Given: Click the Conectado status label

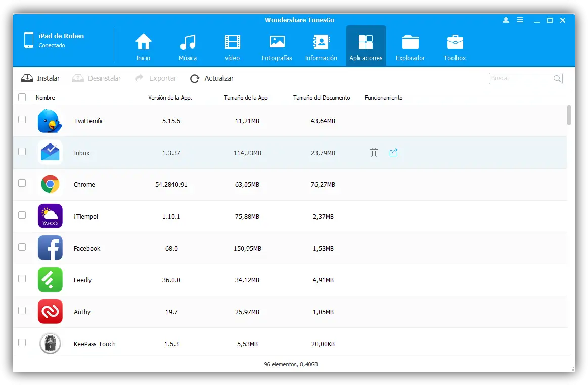Looking at the screenshot, I should (x=52, y=45).
